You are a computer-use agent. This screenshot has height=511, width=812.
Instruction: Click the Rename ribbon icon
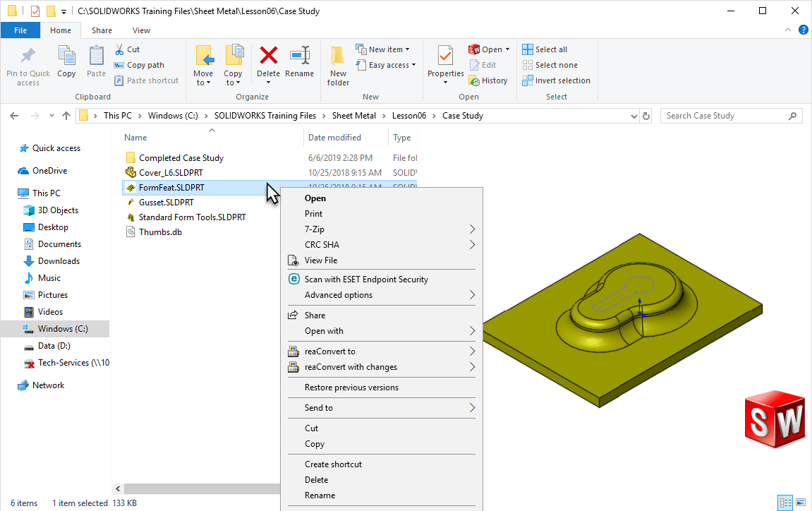(x=300, y=56)
